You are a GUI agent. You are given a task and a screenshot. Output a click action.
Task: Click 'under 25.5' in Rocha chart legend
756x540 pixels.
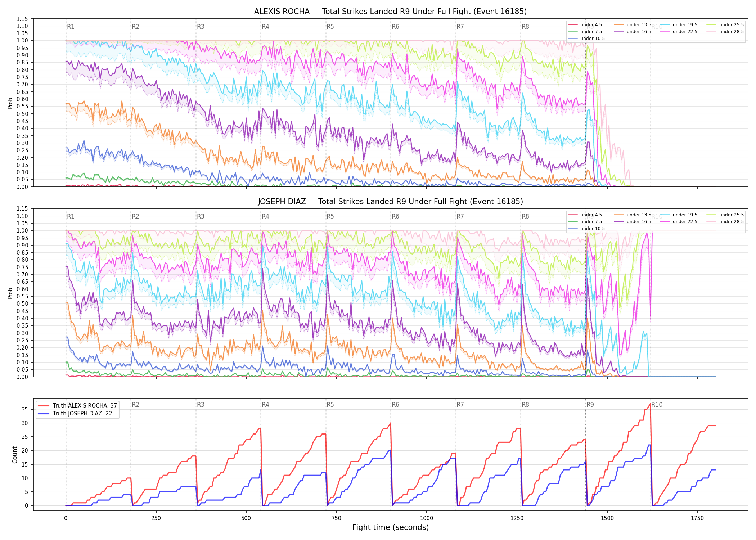731,25
